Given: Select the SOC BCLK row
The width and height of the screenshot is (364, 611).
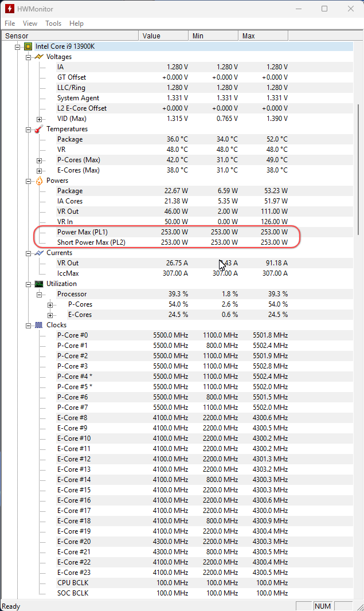Looking at the screenshot, I should [x=205, y=593].
